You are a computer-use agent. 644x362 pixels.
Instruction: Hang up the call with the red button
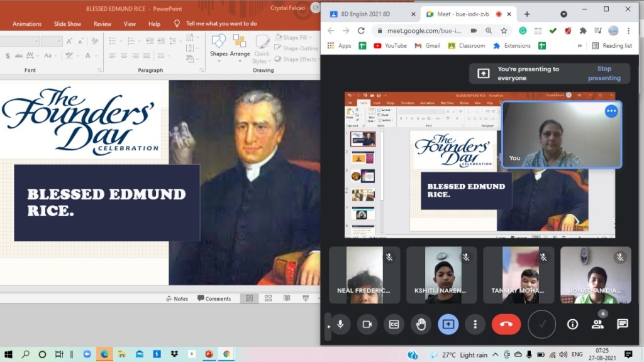[x=506, y=324]
